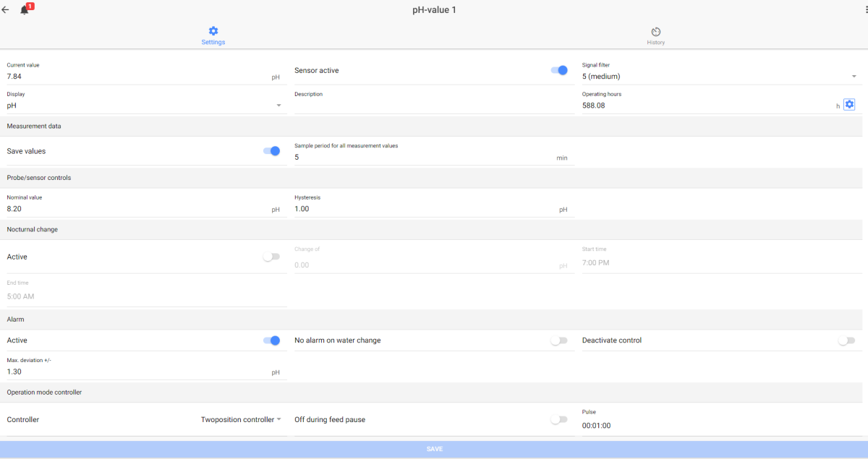Open the Twoposition controller dropdown
Viewport: 868px width, 459px height.
[x=241, y=419]
